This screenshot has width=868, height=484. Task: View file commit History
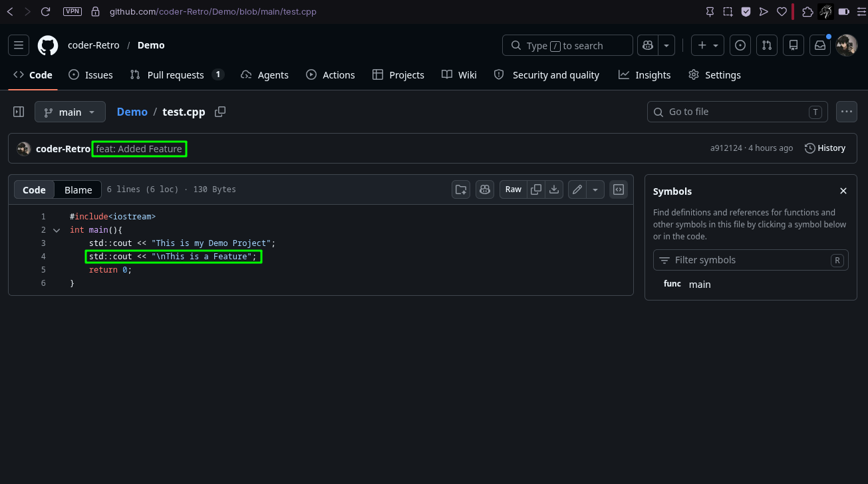pyautogui.click(x=825, y=148)
